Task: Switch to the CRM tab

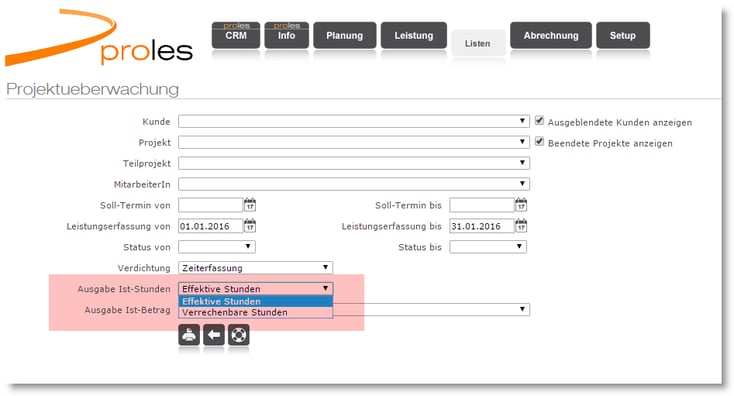Action: 236,35
